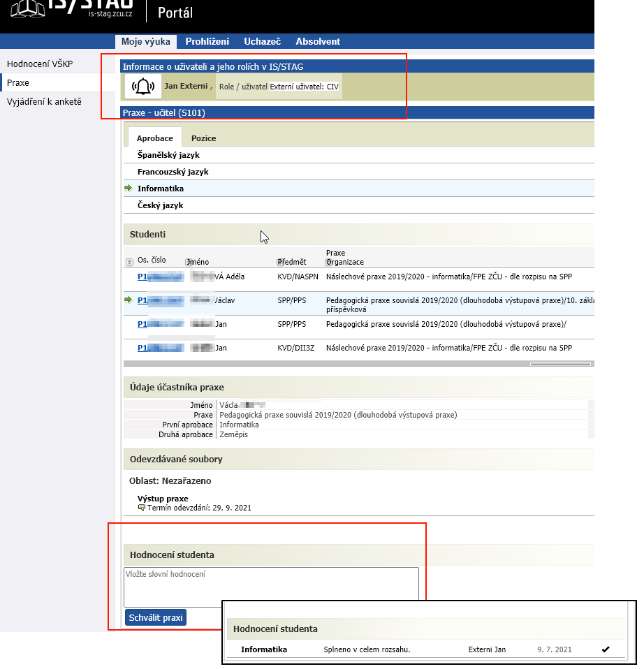This screenshot has height=669, width=644.
Task: Open the student number link for Adéla
Action: tap(161, 277)
